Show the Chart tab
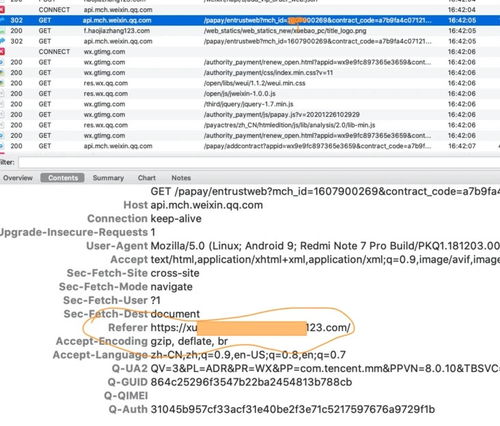500x426 pixels. tap(147, 178)
